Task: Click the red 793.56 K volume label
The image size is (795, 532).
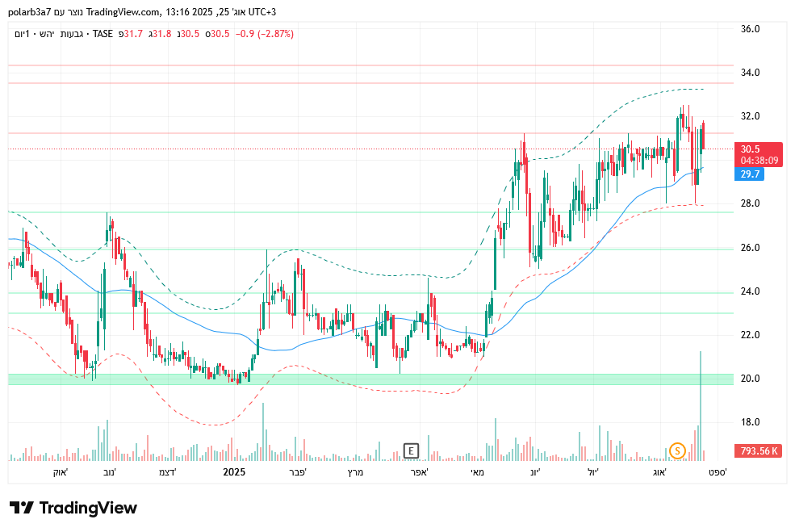Action: [758, 450]
